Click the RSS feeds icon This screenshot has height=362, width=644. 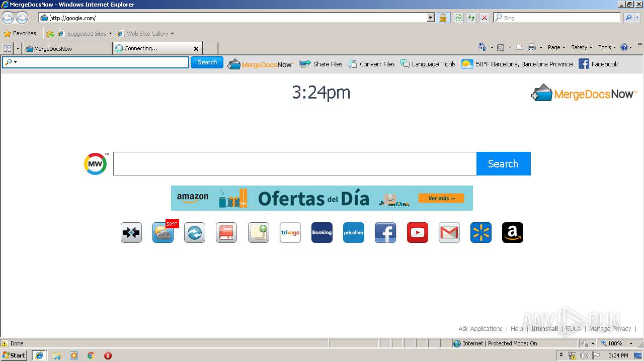click(501, 48)
